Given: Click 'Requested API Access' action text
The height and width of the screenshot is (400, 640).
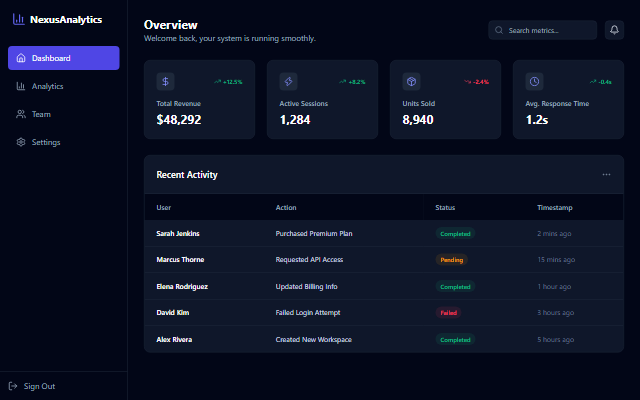Looking at the screenshot, I should click(309, 260).
